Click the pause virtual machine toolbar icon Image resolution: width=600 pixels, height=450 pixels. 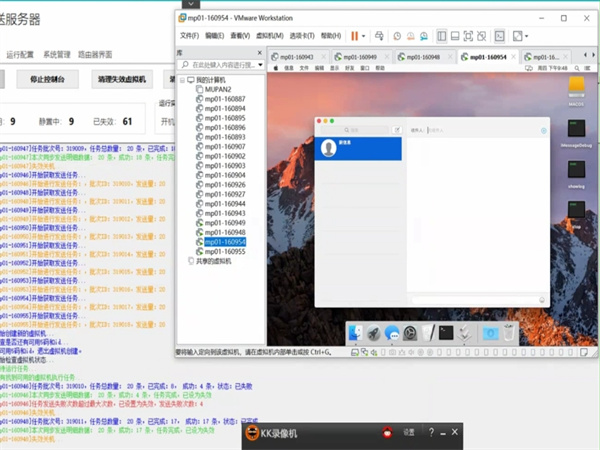coord(354,36)
